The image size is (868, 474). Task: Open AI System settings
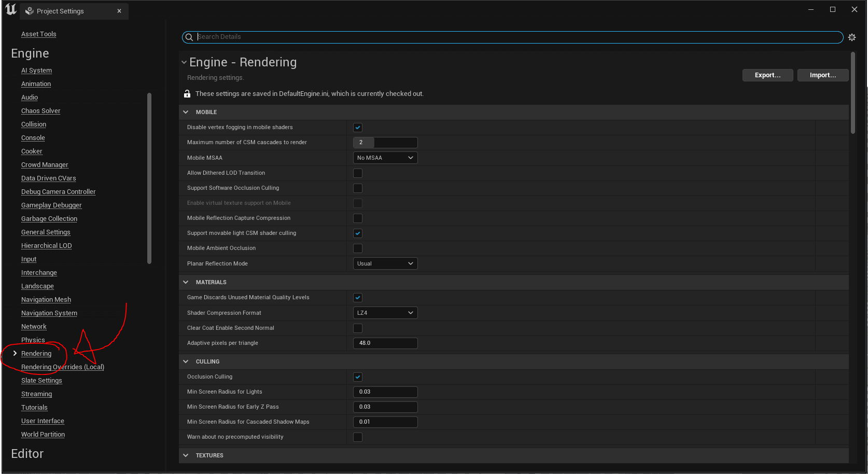tap(36, 71)
